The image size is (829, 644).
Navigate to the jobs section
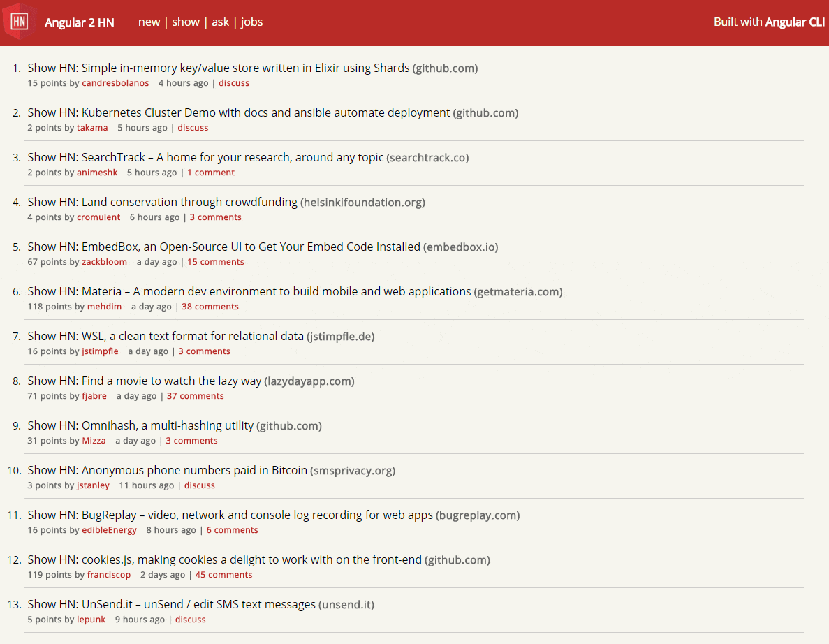[251, 22]
